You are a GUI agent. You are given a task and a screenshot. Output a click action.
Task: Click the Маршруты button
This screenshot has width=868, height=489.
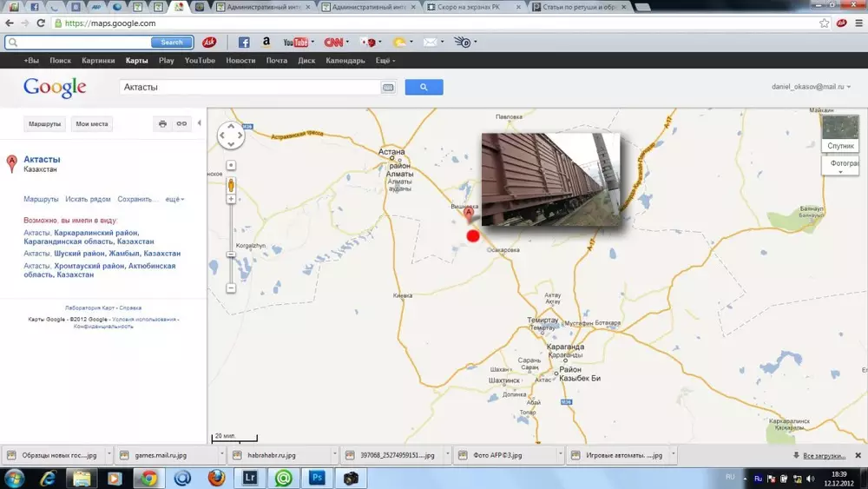(x=44, y=124)
